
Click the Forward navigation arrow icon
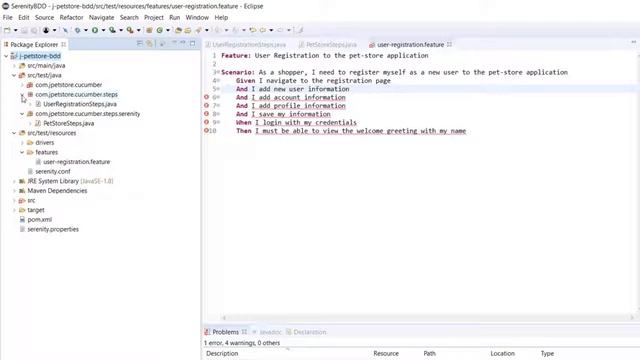(280, 30)
